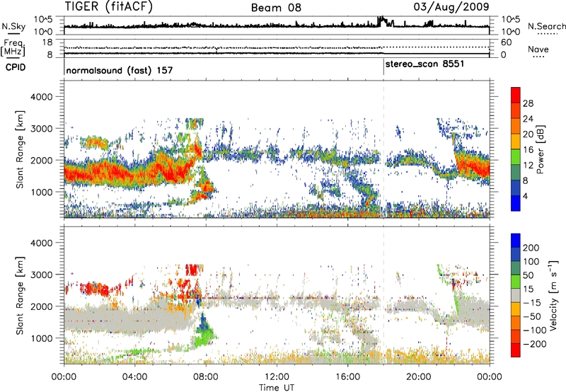Click the 'TIGER (fitACF)' plot title
The height and width of the screenshot is (392, 566).
pyautogui.click(x=108, y=6)
